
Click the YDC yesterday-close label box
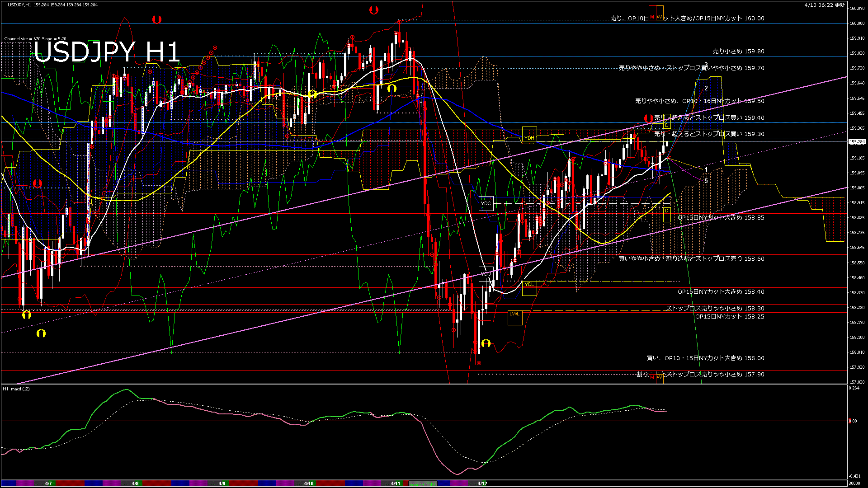click(486, 203)
